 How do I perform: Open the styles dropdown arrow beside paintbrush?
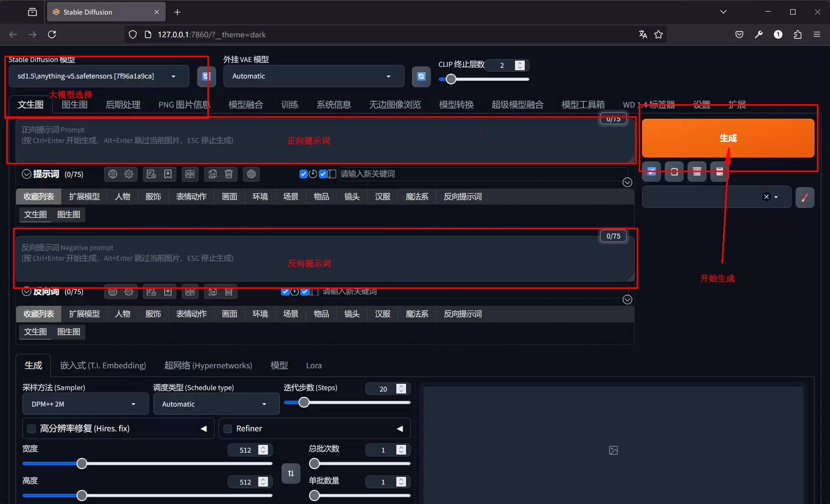[776, 197]
